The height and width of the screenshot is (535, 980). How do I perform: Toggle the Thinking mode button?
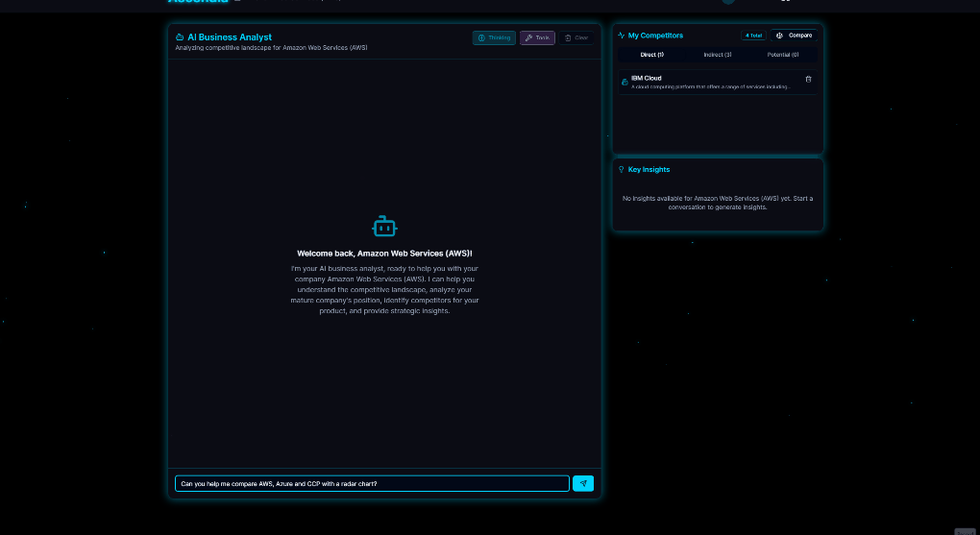[x=494, y=38]
